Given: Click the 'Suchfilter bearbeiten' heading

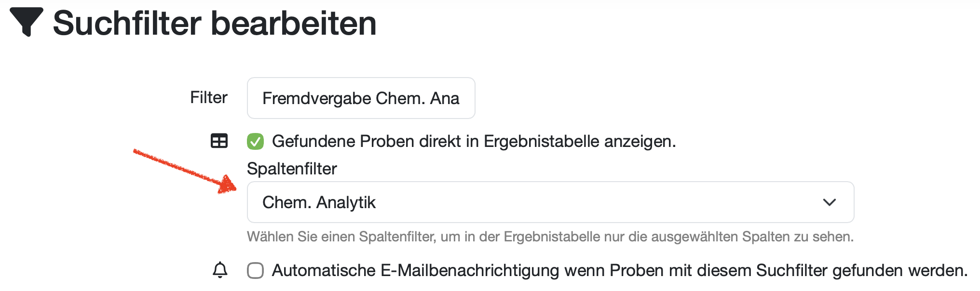Looking at the screenshot, I should (214, 23).
